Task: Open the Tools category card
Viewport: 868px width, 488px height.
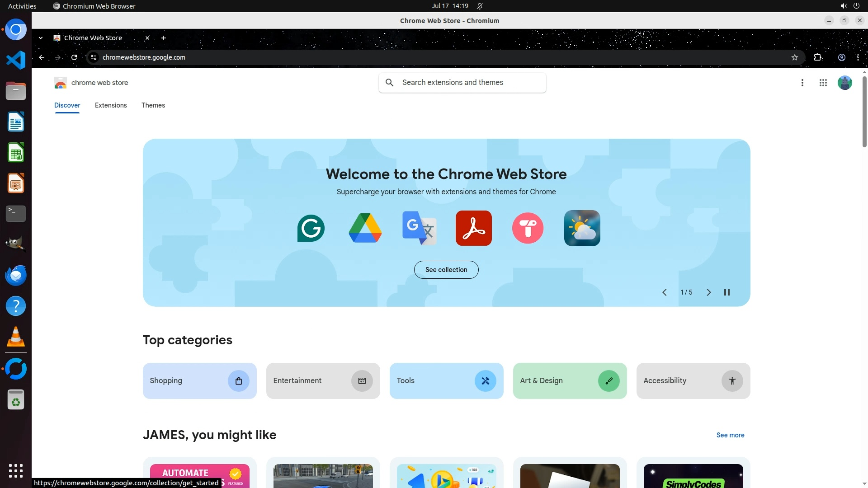Action: (x=446, y=381)
